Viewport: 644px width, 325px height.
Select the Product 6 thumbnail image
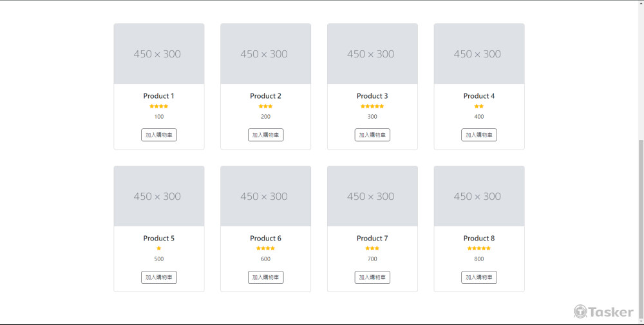point(265,197)
